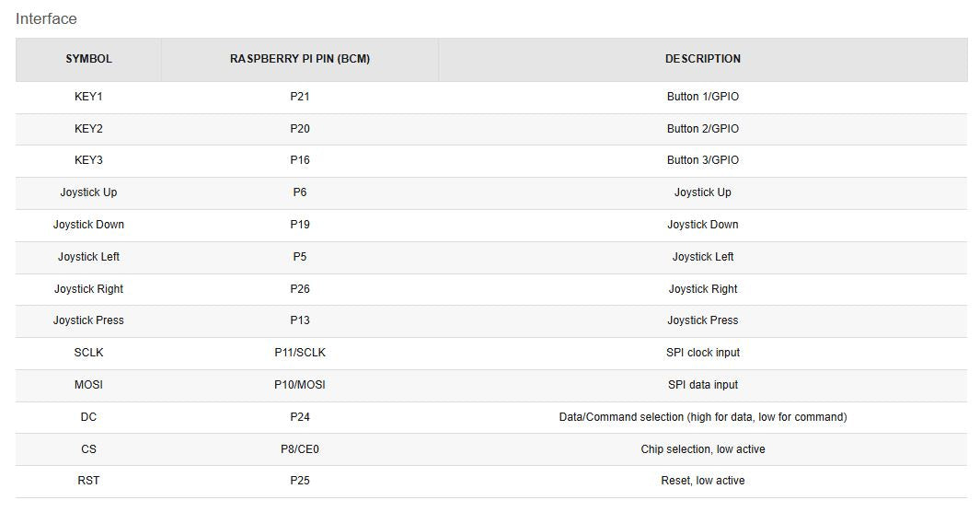Select the SPI data input description

tap(702, 385)
